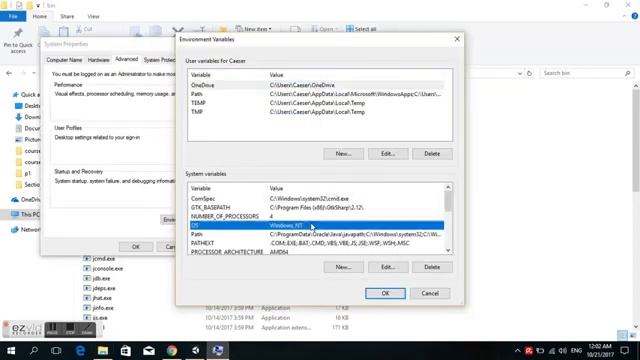Image resolution: width=640 pixels, height=360 pixels.
Task: Select the user Path variable row
Action: [x=317, y=94]
